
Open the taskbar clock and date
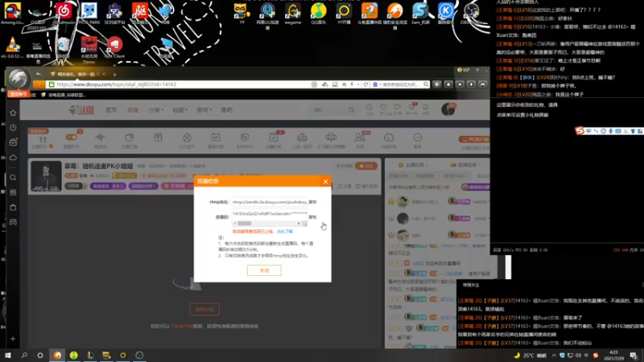[613, 355]
